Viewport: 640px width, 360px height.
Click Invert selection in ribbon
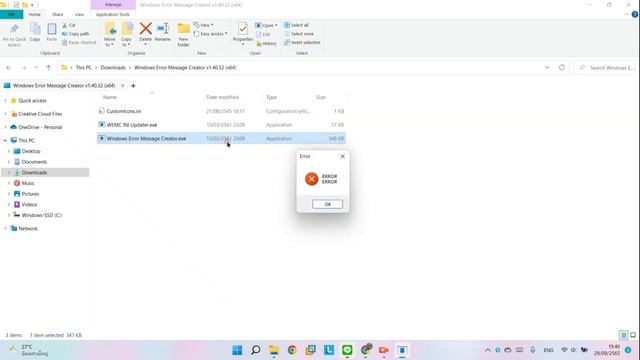302,42
